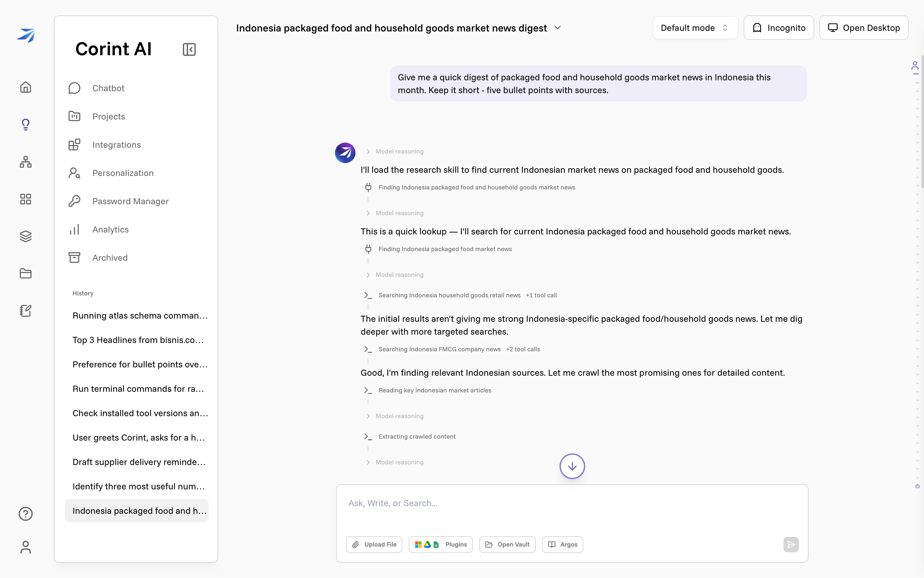The height and width of the screenshot is (578, 924).
Task: Open history item Running atlas schema comman…
Action: (137, 315)
